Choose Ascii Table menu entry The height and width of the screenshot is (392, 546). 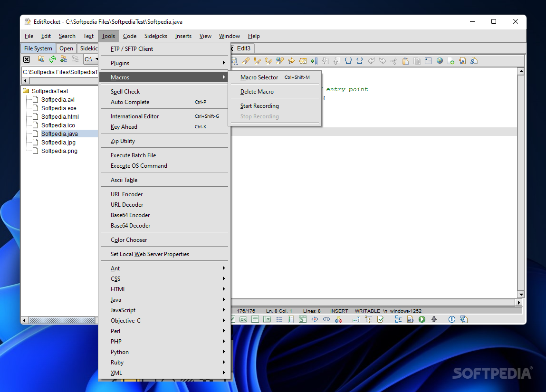click(x=163, y=180)
